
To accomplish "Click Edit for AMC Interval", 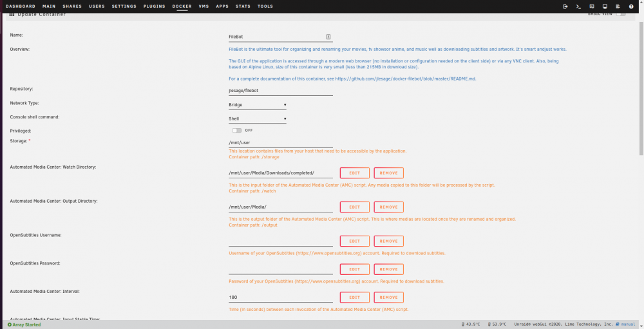I will point(354,297).
